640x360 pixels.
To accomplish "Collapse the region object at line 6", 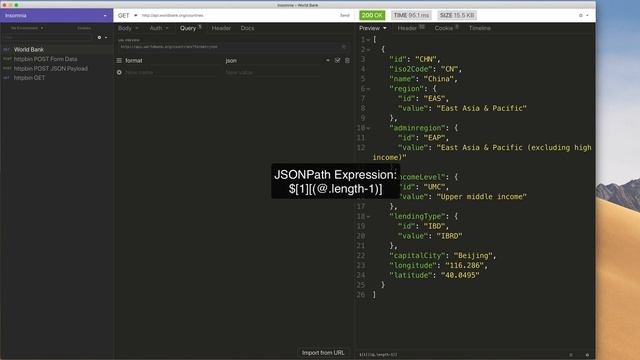I will 368,89.
